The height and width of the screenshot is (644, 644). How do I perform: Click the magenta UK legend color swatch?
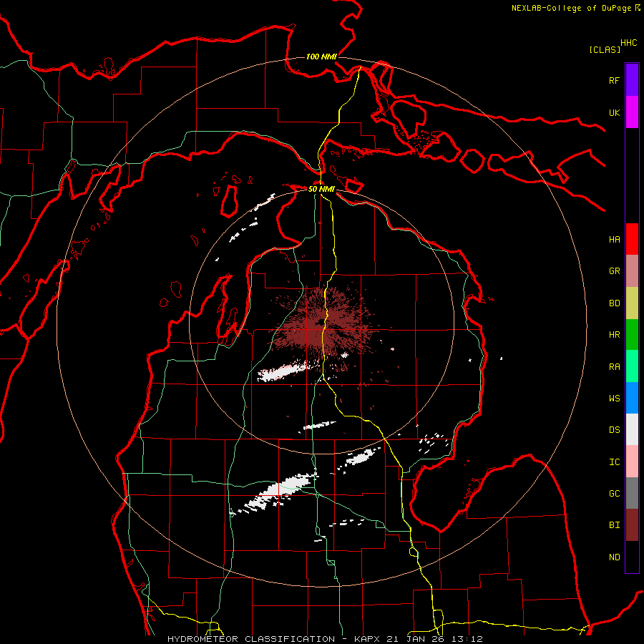coord(632,112)
